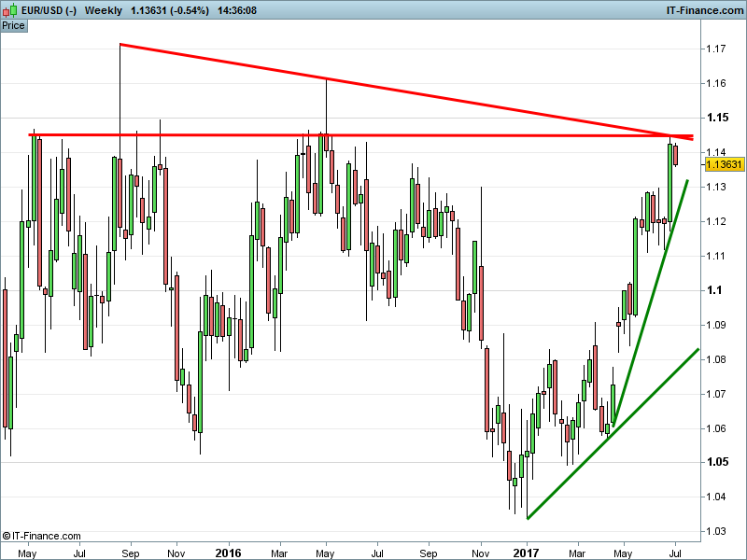Click the Price panel label
Image resolution: width=747 pixels, height=560 pixels.
click(x=13, y=26)
